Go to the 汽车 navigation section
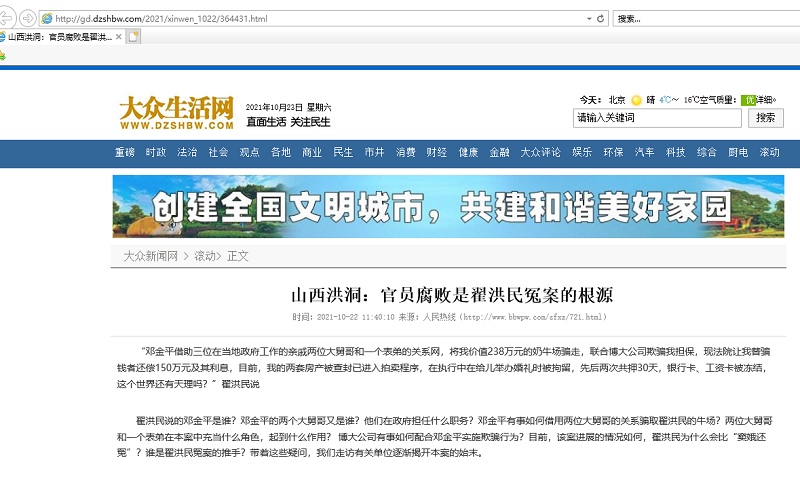This screenshot has width=800, height=477. pyautogui.click(x=645, y=153)
